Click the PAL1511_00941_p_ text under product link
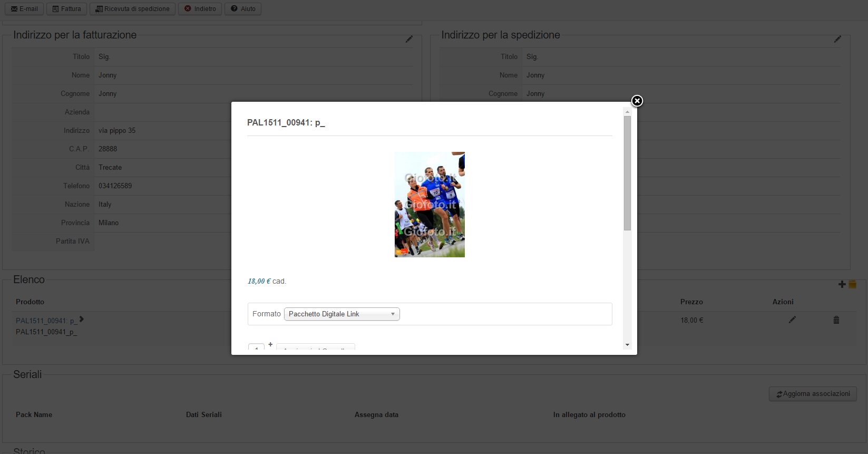868x454 pixels. [46, 332]
